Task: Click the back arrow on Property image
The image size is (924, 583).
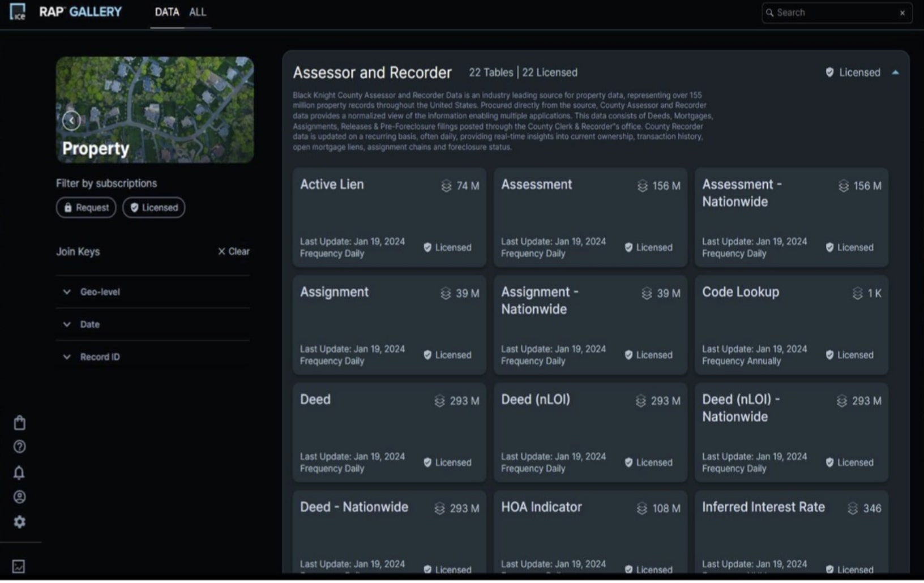Action: (71, 120)
